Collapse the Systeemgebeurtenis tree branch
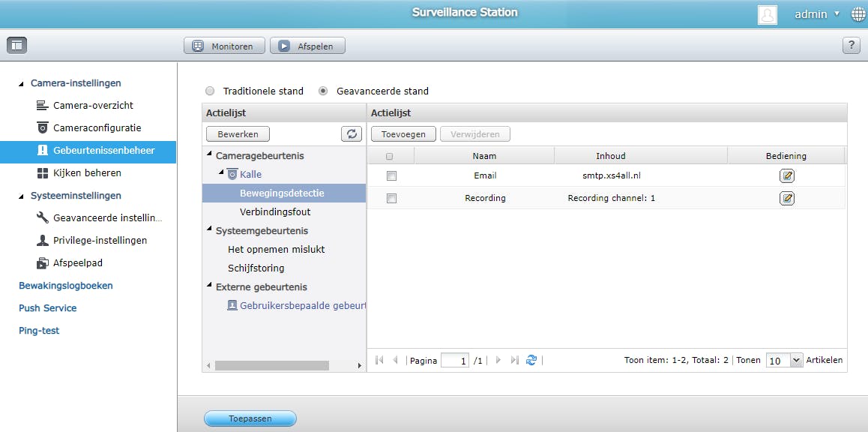This screenshot has height=432, width=868. click(210, 231)
